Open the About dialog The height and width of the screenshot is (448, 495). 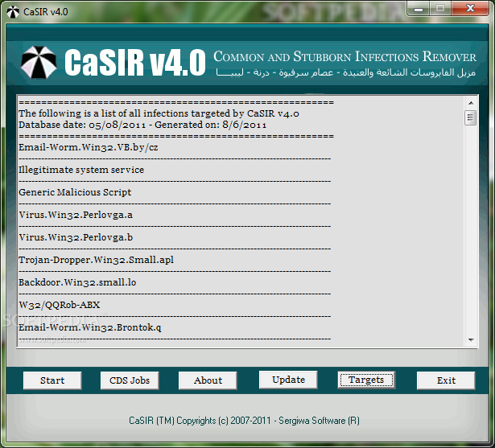click(208, 380)
